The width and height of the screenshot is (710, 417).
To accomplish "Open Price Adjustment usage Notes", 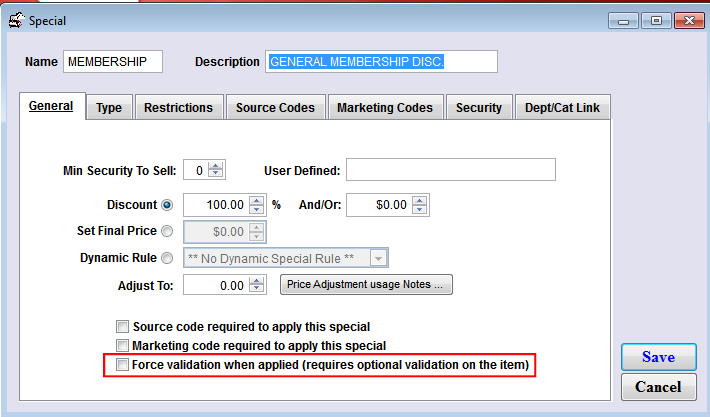I will click(366, 284).
